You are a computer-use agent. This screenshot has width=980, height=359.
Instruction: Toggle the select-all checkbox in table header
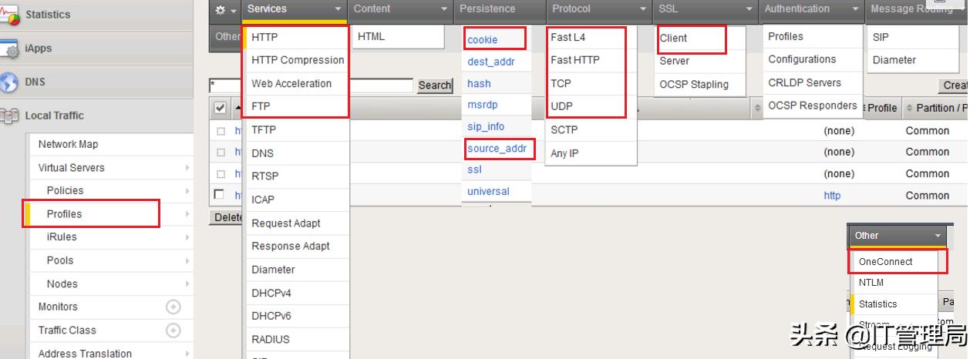pos(220,108)
